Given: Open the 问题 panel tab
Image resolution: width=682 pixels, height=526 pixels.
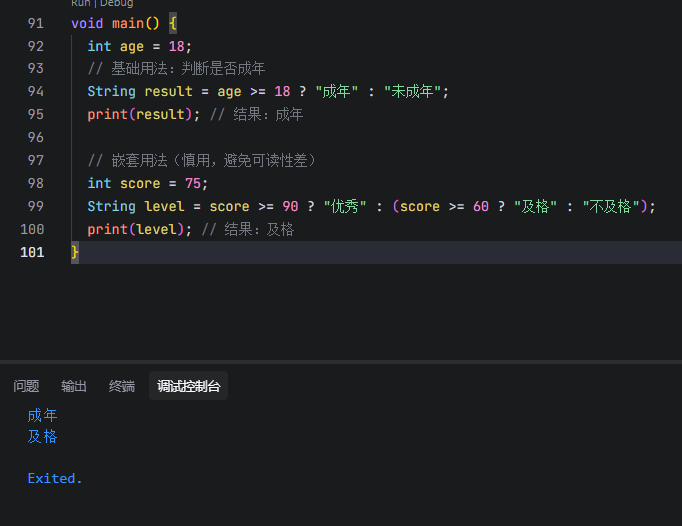Looking at the screenshot, I should click(26, 386).
